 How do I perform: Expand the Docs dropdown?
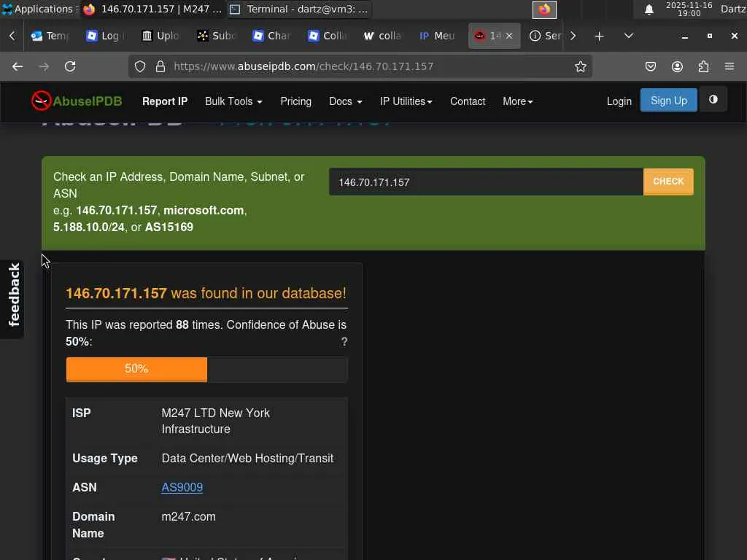(x=345, y=101)
